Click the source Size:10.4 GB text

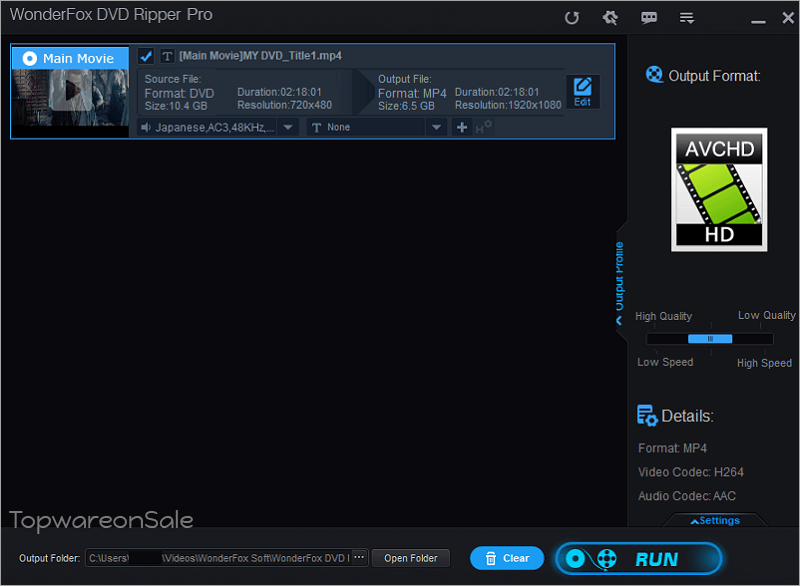click(x=176, y=106)
